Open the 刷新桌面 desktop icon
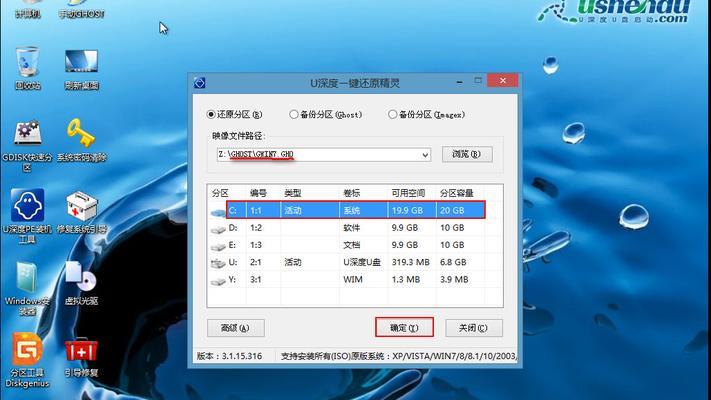The image size is (711, 400). tap(82, 69)
